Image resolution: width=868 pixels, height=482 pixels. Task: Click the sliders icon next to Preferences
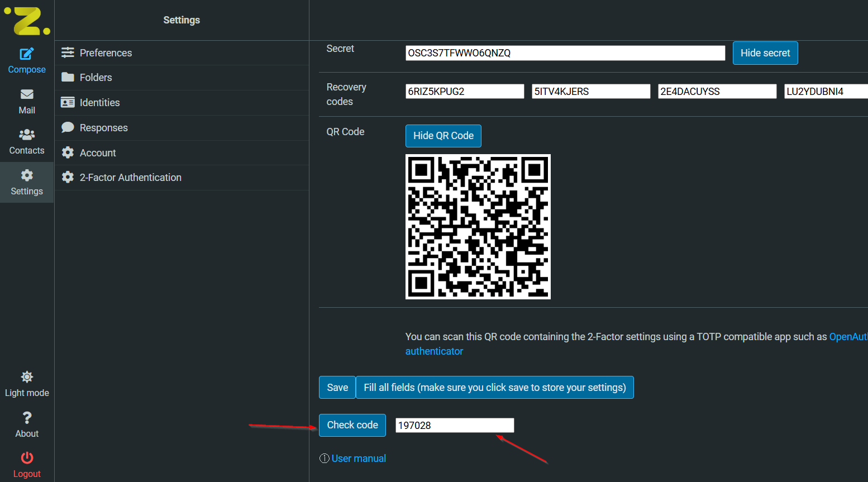[x=68, y=53]
